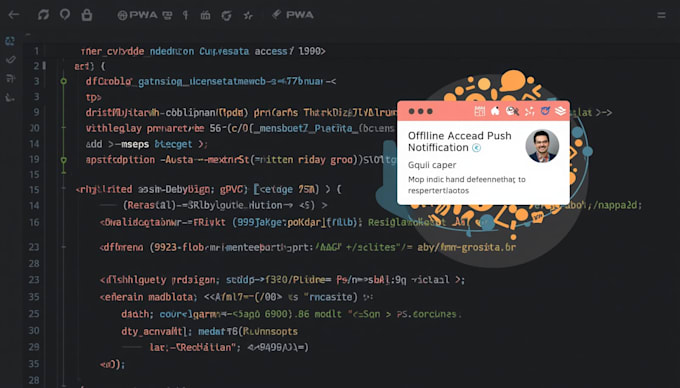Image resolution: width=680 pixels, height=388 pixels.
Task: Click the bottom icon in left sidebar
Action: tap(10, 97)
